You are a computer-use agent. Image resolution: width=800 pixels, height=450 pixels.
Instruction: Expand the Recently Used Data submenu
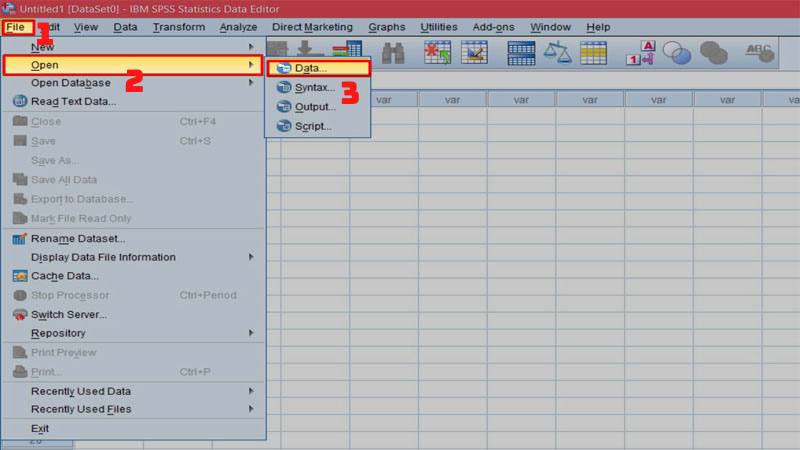tap(134, 391)
